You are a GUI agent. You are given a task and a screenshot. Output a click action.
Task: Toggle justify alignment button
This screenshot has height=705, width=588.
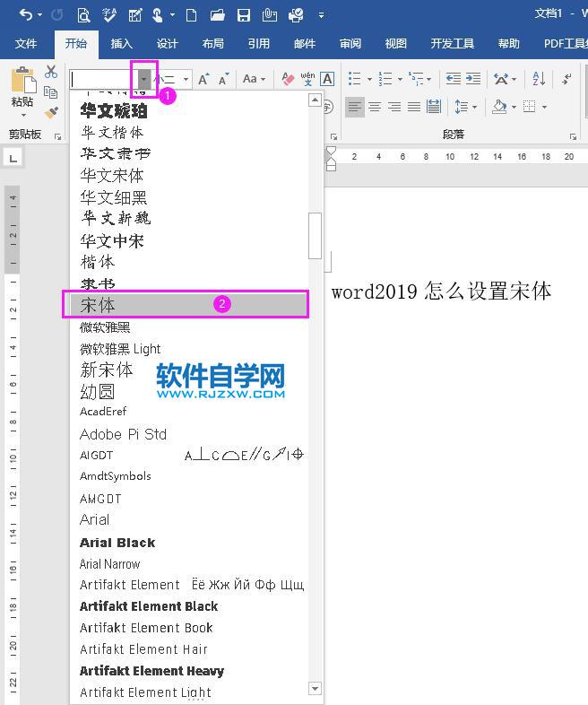(414, 107)
